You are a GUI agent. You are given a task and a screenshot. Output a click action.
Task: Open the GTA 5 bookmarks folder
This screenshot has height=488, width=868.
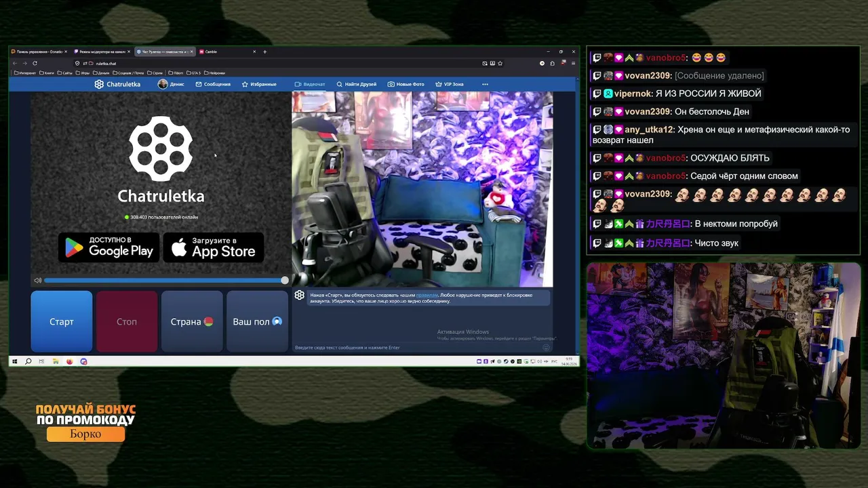coord(194,73)
